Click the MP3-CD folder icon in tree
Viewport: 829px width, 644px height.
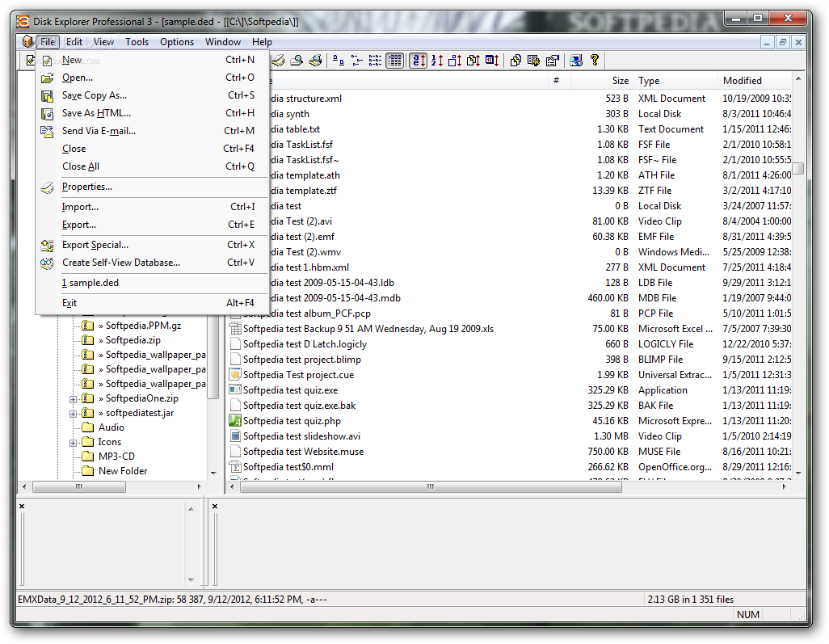pyautogui.click(x=88, y=457)
